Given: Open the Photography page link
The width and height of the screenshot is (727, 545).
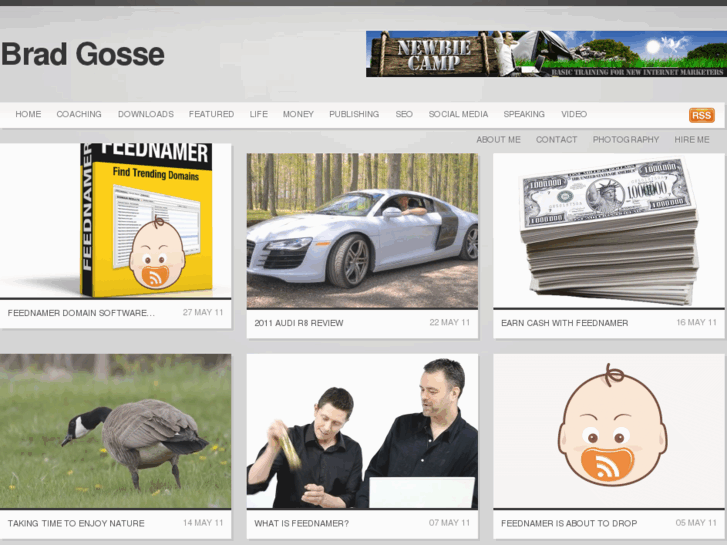Looking at the screenshot, I should [x=625, y=140].
